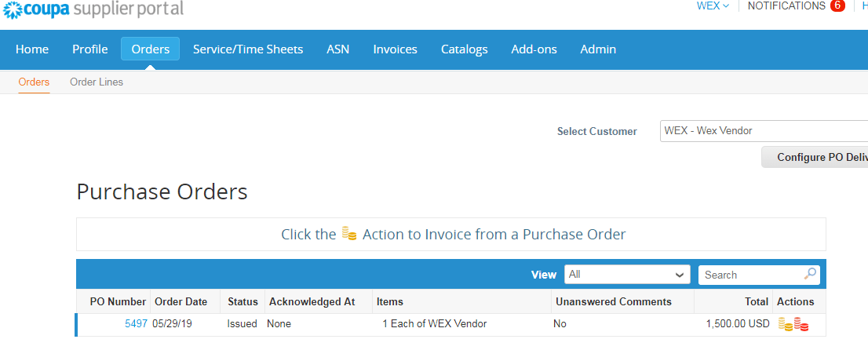This screenshot has width=868, height=361.
Task: Open the WEX account dropdown menu
Action: pos(713,5)
